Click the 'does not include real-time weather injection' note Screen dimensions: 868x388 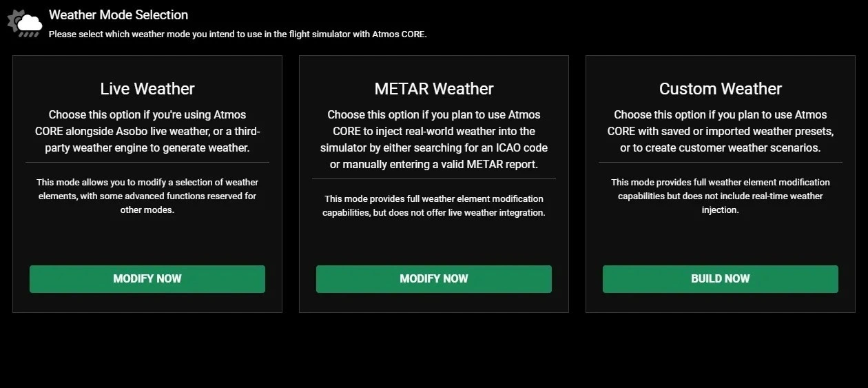coord(721,196)
